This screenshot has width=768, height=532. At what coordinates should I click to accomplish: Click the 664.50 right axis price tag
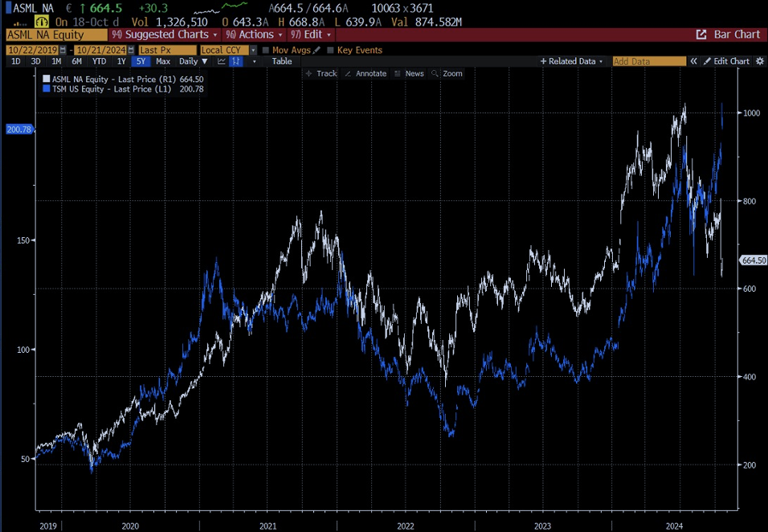[x=754, y=260]
